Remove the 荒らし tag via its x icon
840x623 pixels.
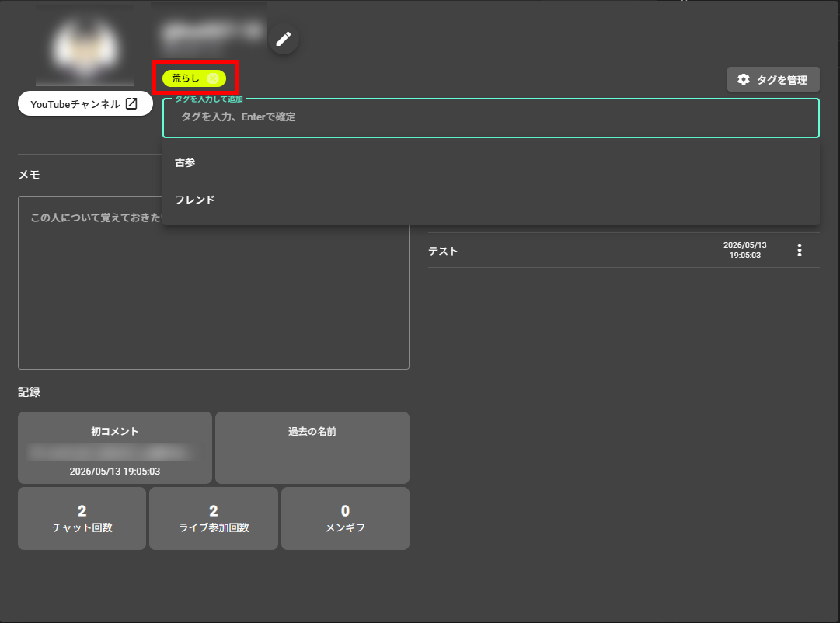point(213,78)
